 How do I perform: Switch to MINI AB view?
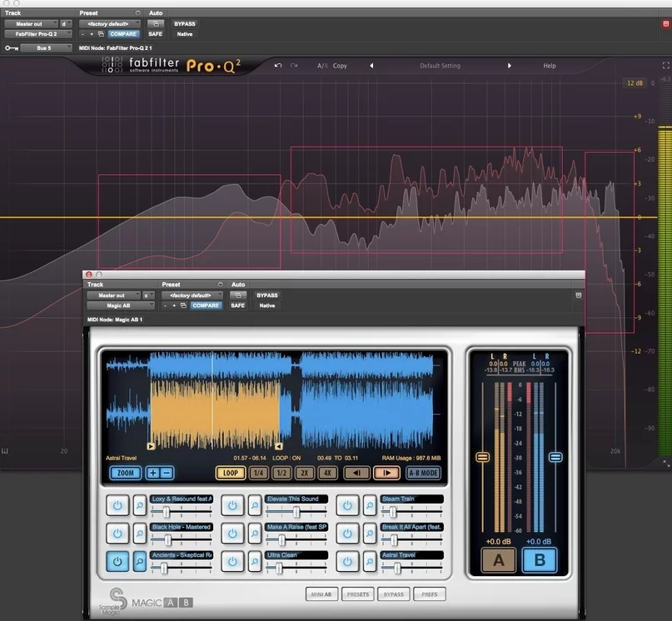click(x=321, y=594)
